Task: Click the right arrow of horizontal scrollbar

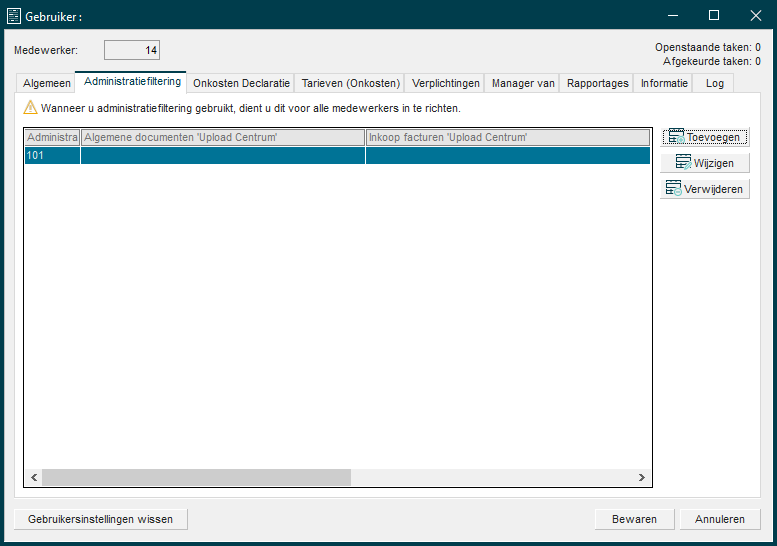Action: pos(642,478)
